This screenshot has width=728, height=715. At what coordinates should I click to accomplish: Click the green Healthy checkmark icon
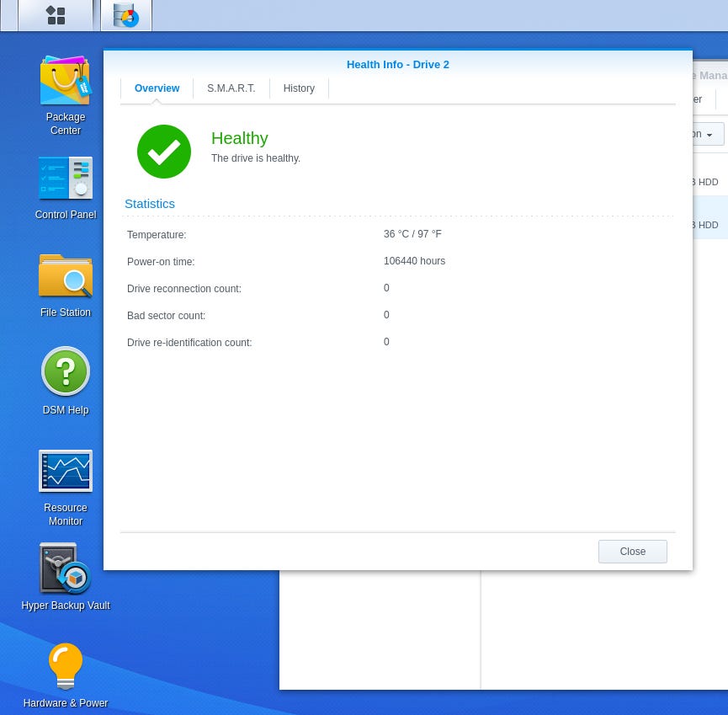coord(164,152)
